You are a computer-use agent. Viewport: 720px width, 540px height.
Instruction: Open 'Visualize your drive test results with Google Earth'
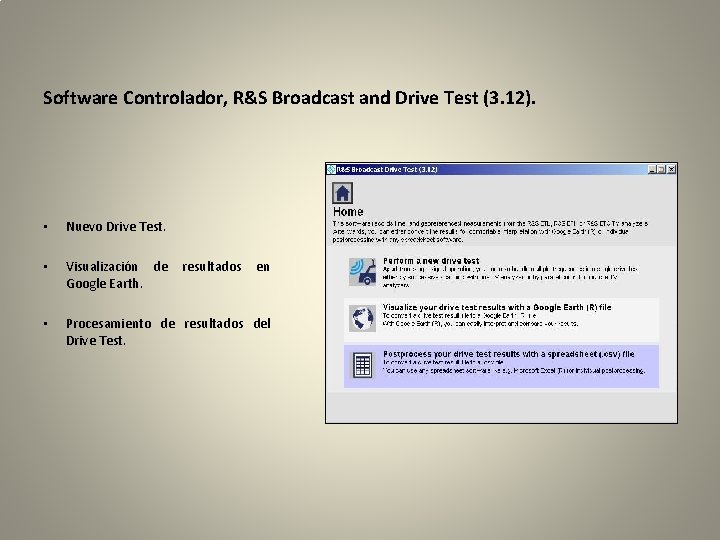497,307
